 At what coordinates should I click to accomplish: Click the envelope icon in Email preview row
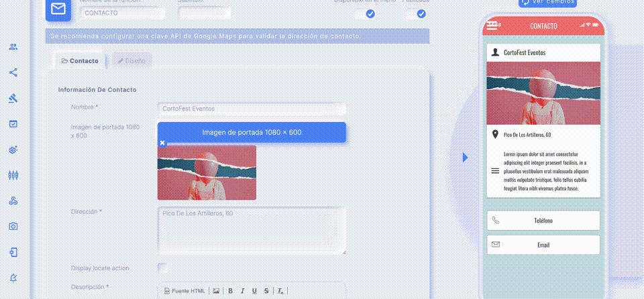point(496,245)
